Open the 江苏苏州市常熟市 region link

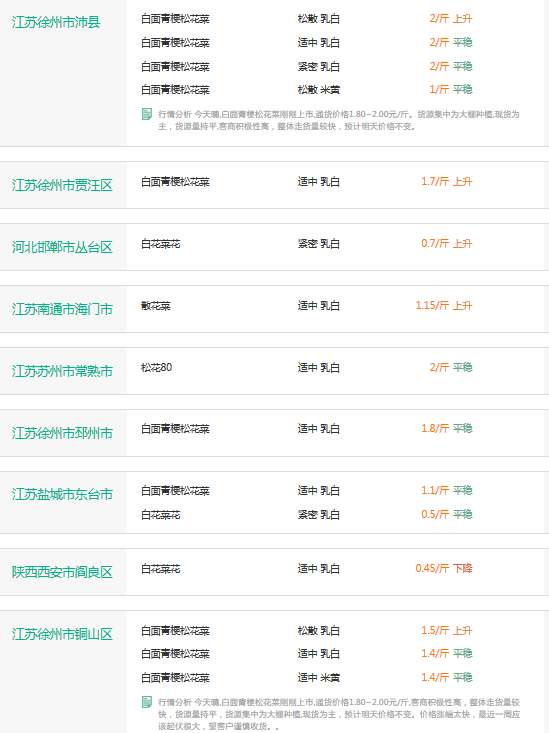(x=62, y=371)
